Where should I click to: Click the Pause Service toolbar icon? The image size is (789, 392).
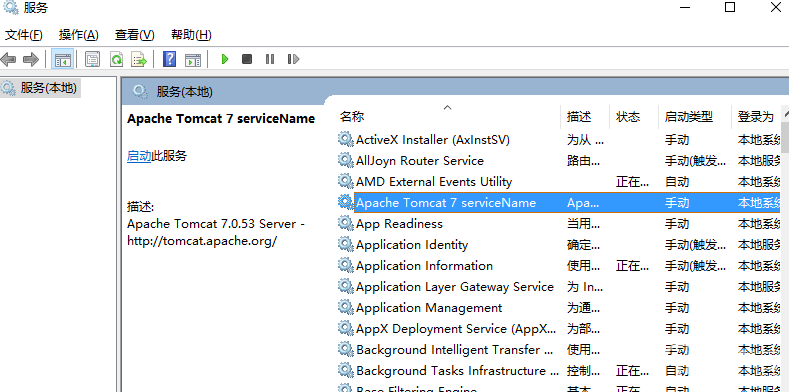[x=270, y=59]
